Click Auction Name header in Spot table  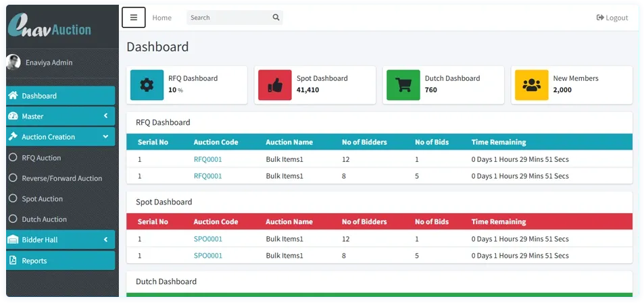tap(289, 222)
